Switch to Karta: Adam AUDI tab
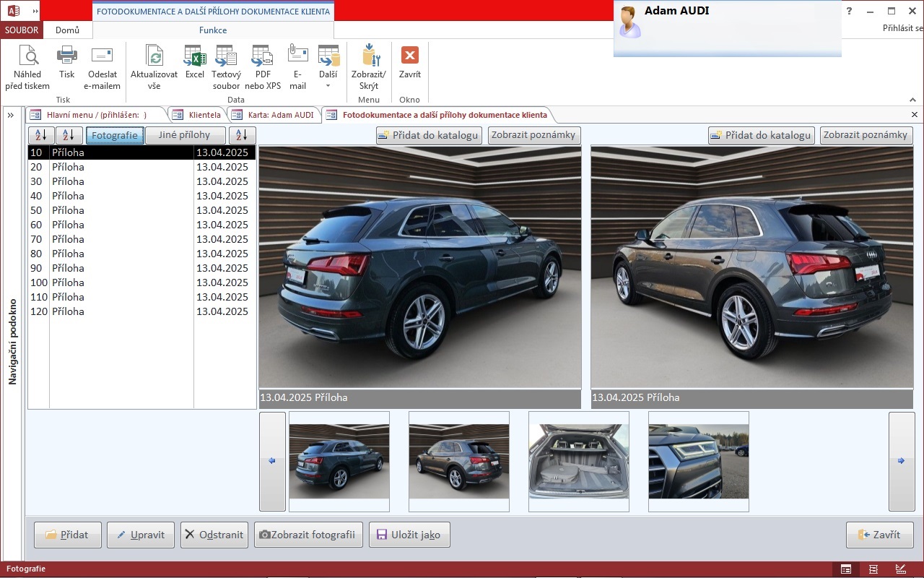The image size is (924, 578). [273, 115]
